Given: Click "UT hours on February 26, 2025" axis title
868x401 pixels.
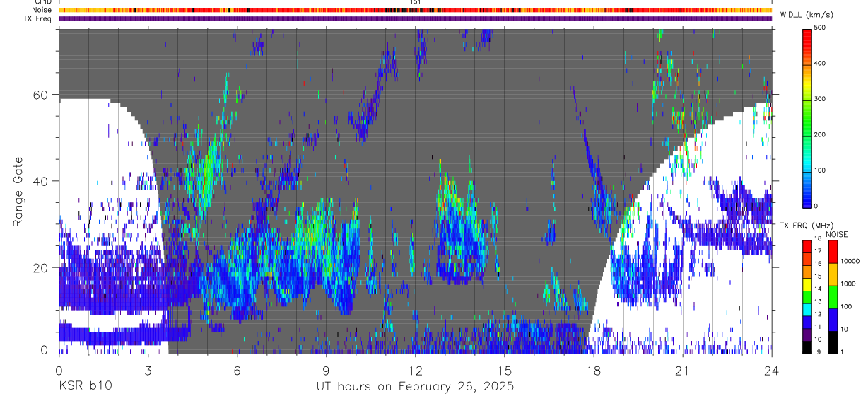Looking at the screenshot, I should 415,387.
